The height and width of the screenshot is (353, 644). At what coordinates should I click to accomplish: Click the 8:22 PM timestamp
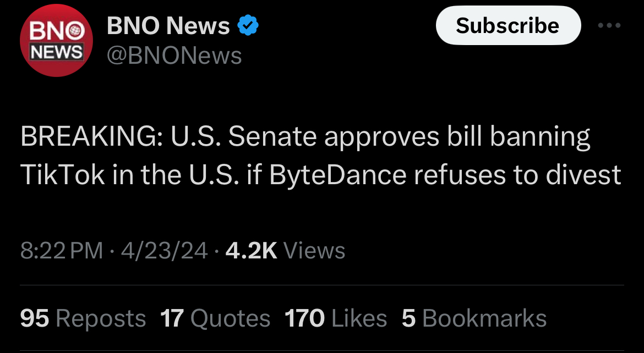tap(62, 251)
